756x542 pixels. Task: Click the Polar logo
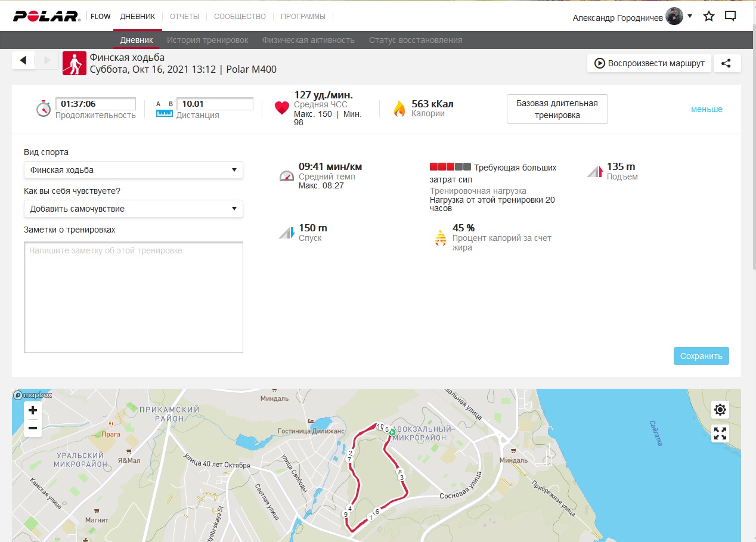pos(47,17)
